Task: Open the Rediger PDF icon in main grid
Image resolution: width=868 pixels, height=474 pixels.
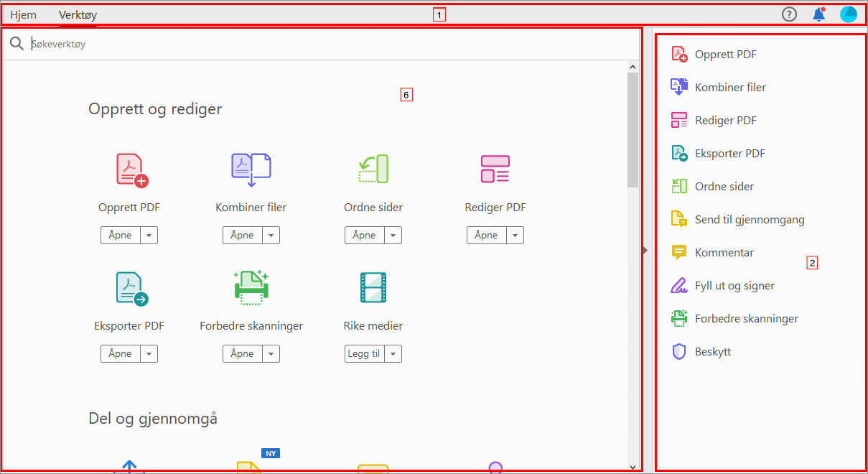Action: tap(495, 169)
